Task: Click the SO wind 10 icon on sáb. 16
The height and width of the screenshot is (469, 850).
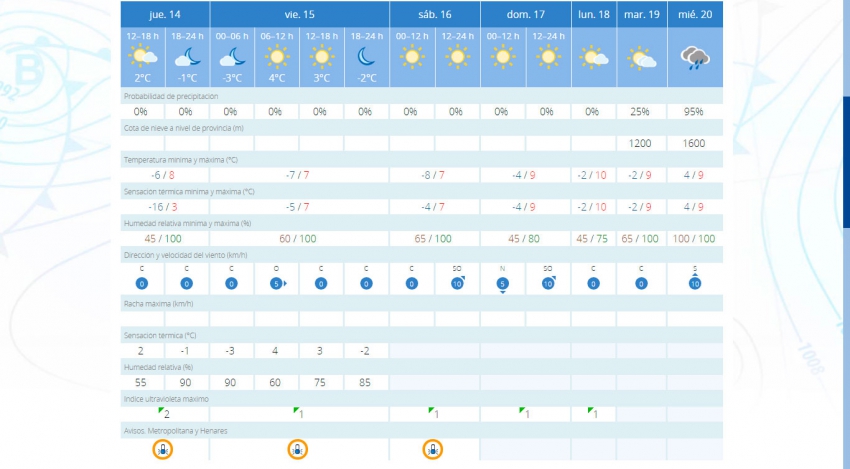Action: tap(458, 282)
